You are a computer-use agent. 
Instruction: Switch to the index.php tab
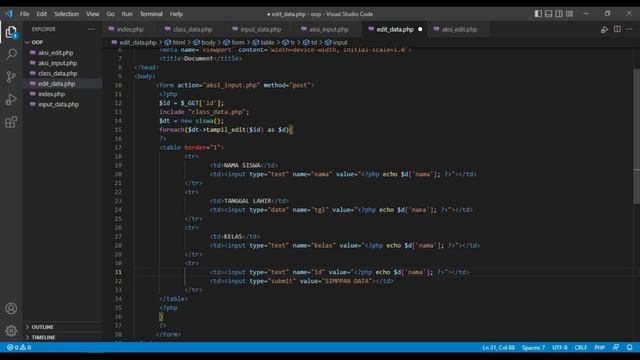click(x=130, y=29)
